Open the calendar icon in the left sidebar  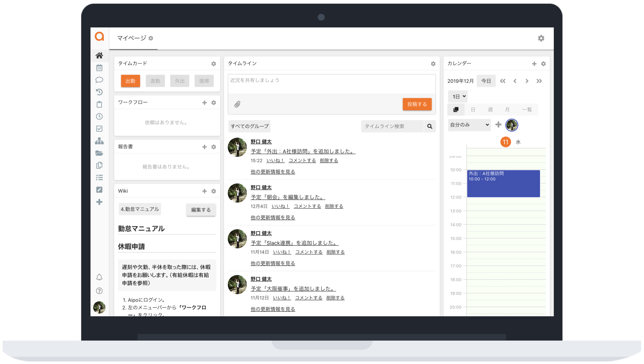(99, 68)
